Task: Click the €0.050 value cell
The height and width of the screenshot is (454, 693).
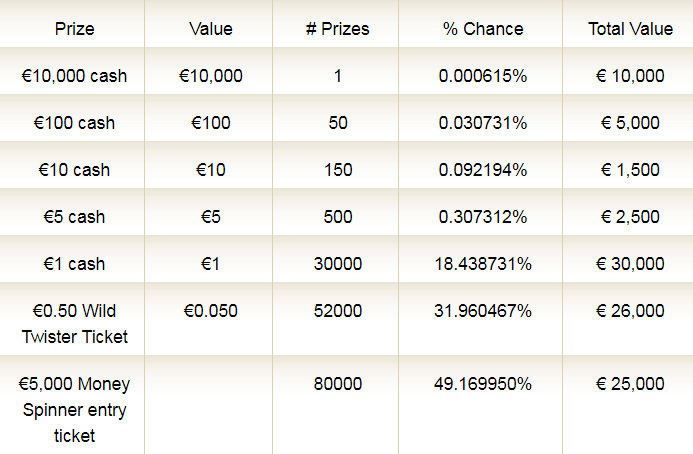Action: pyautogui.click(x=210, y=311)
